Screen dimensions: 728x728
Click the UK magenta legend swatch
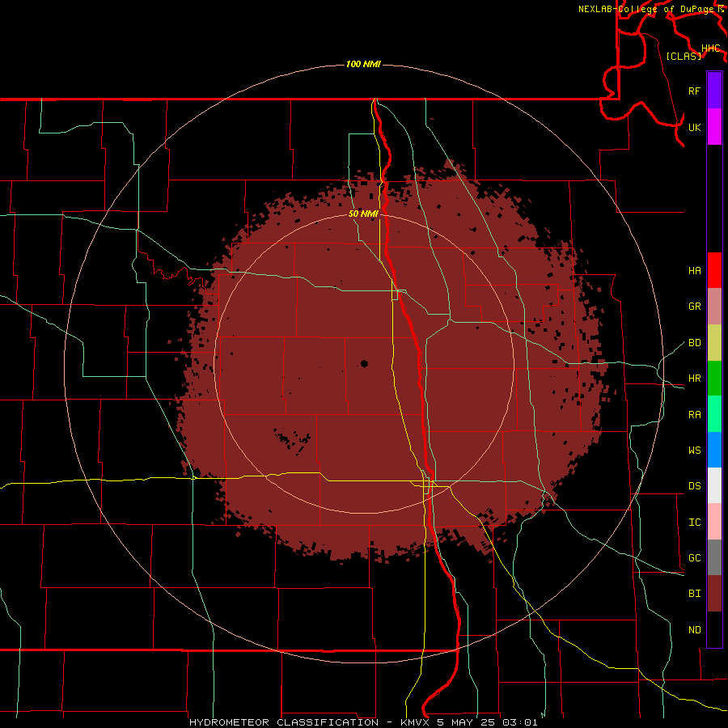pyautogui.click(x=714, y=127)
